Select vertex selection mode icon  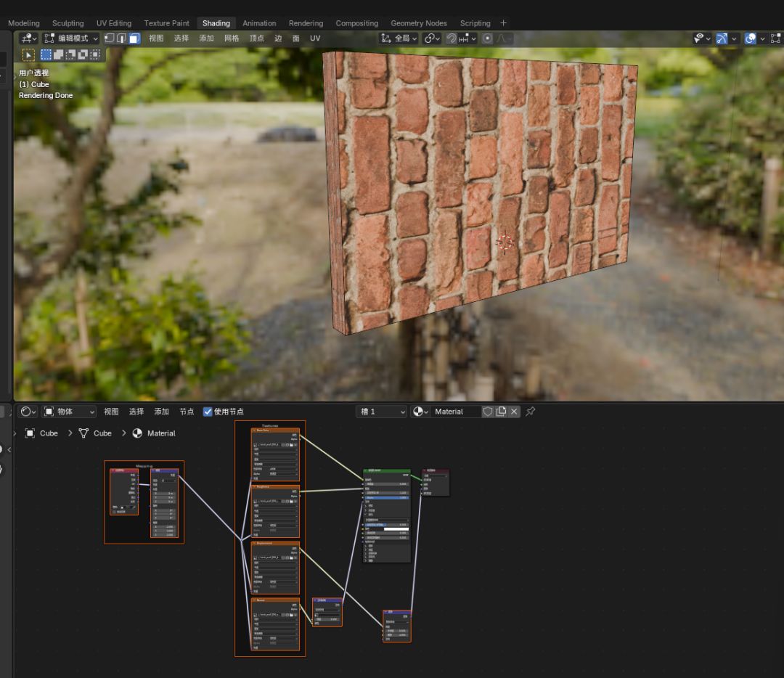110,38
